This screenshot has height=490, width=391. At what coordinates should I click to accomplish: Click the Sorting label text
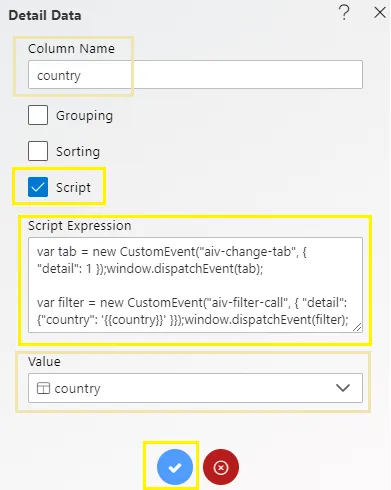(78, 151)
